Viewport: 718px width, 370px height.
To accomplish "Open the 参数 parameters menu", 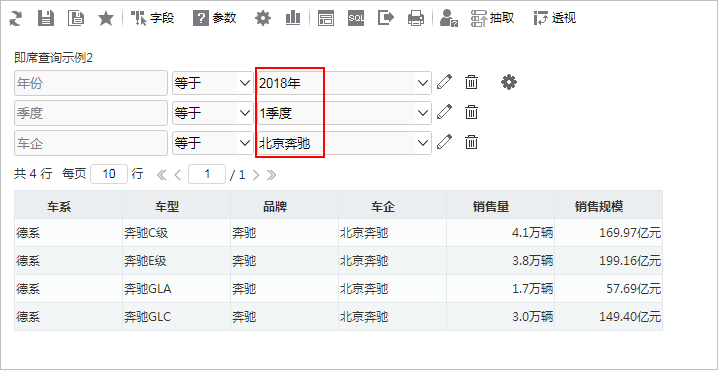I will click(x=215, y=19).
